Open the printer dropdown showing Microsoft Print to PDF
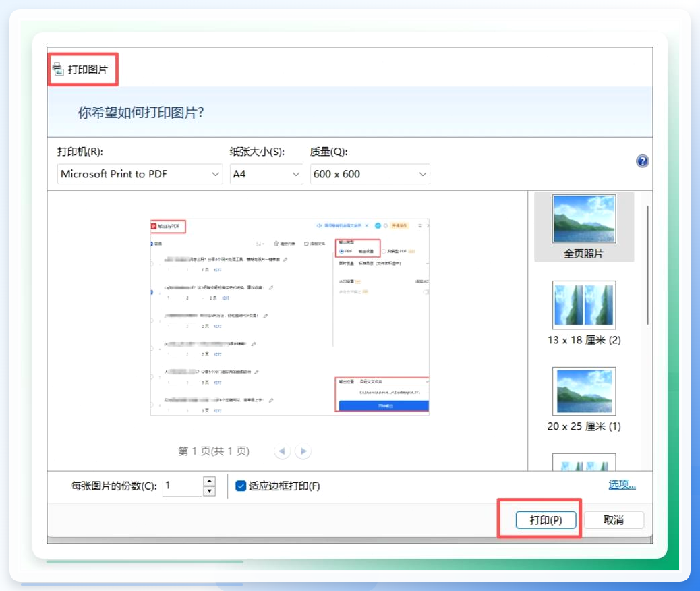 (x=140, y=174)
